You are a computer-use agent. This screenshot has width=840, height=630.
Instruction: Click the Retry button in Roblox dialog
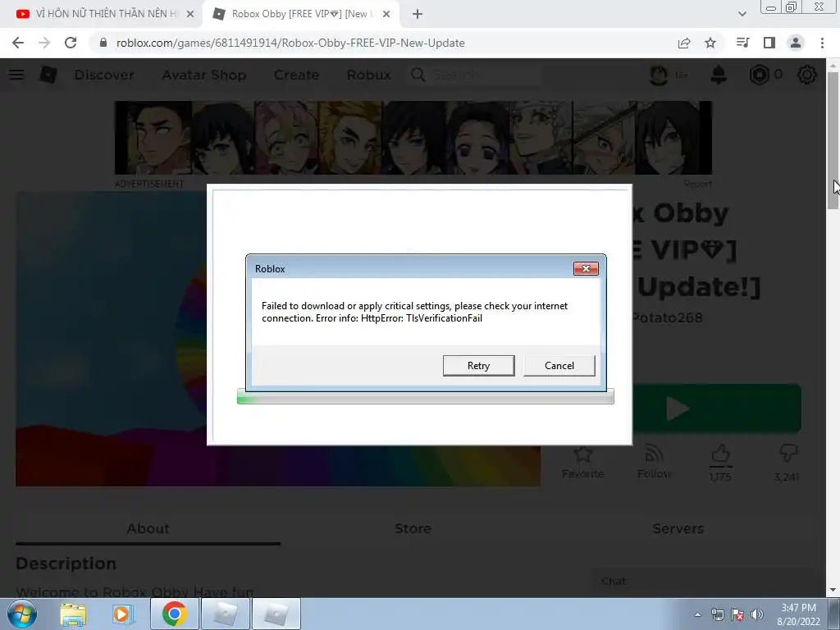click(x=478, y=365)
